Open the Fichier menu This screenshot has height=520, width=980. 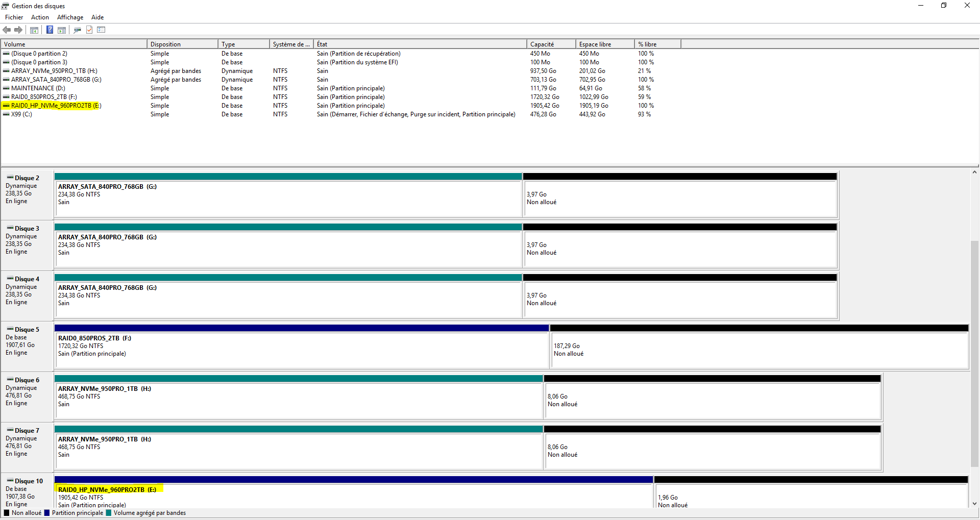(14, 17)
